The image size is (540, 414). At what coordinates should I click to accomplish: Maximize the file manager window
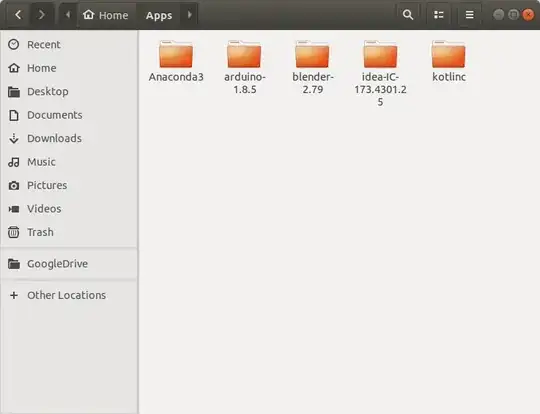(x=513, y=15)
